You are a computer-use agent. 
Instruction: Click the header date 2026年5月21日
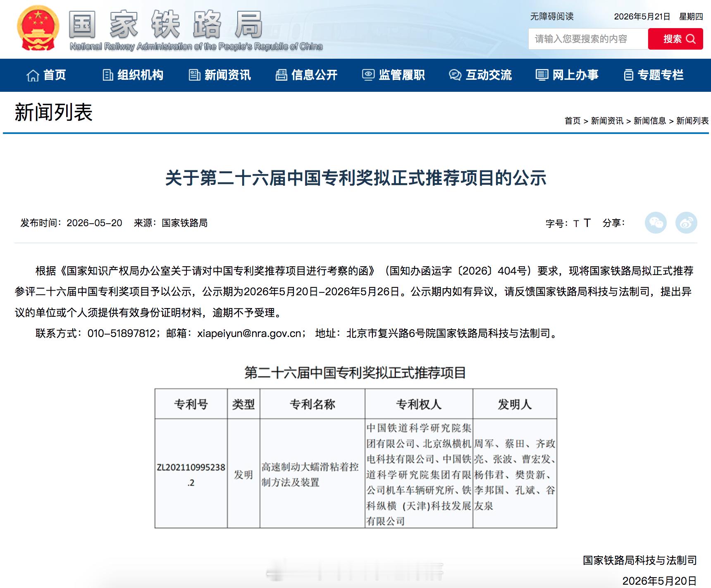pyautogui.click(x=642, y=17)
